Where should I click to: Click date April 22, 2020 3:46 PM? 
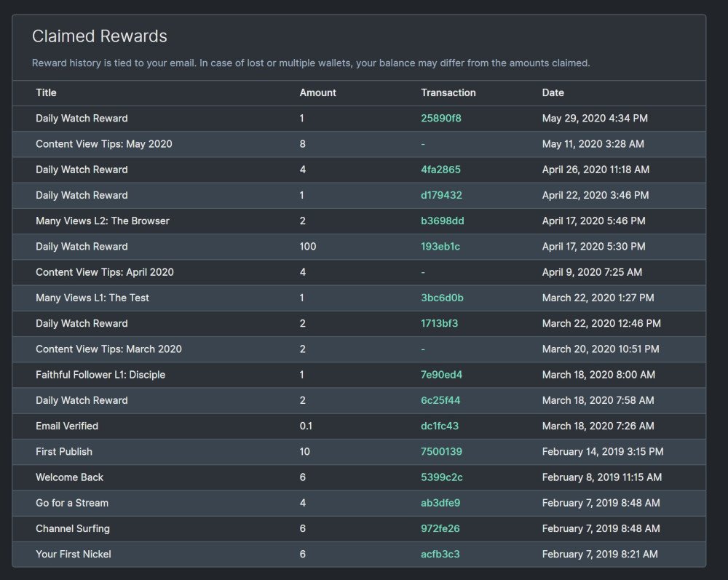(596, 195)
